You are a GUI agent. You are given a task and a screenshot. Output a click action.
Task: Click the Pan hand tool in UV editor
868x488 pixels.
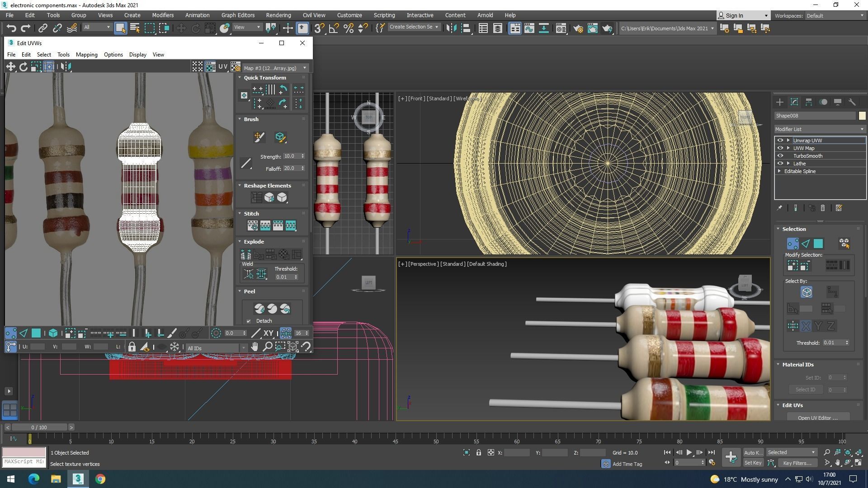pyautogui.click(x=255, y=347)
